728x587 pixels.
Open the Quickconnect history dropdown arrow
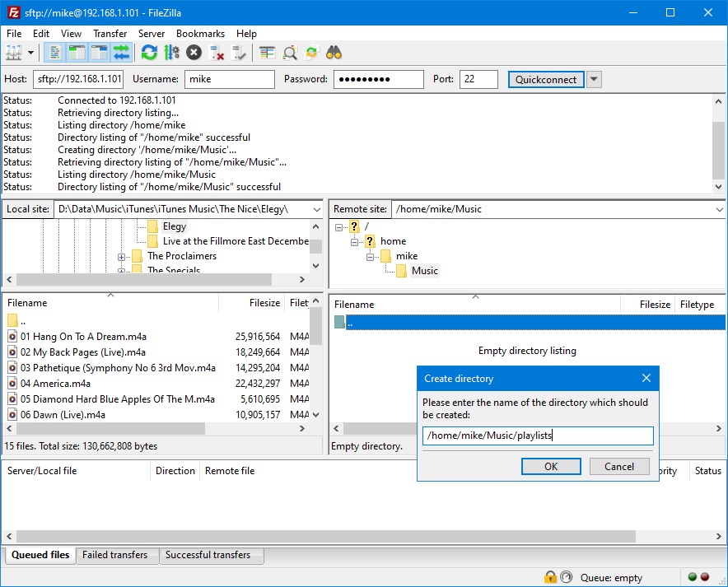pyautogui.click(x=594, y=79)
